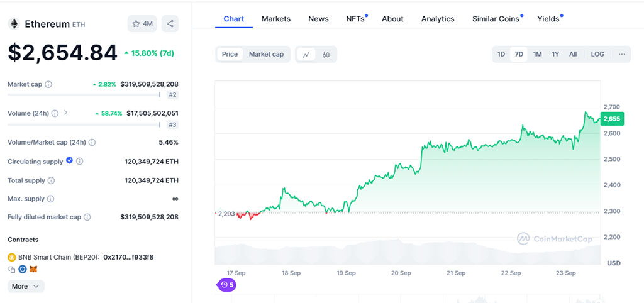Click the BNB Smart Chain logo icon

tap(12, 258)
